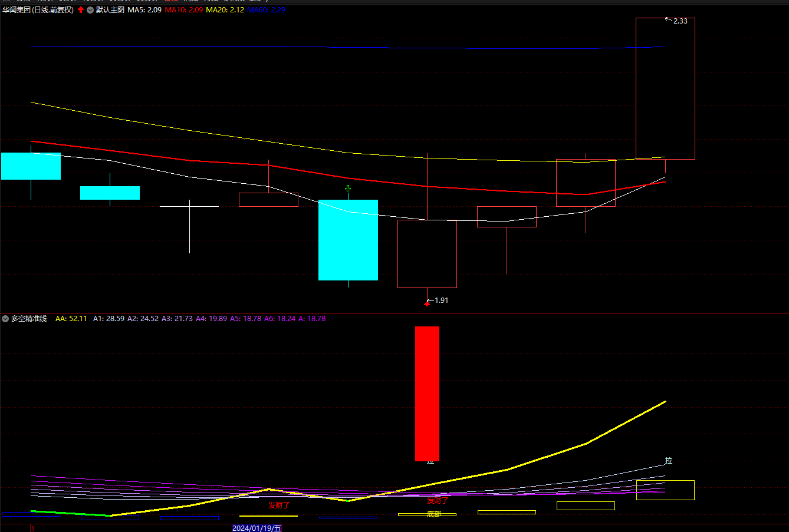Click the 1.91 low price label

tap(441, 300)
